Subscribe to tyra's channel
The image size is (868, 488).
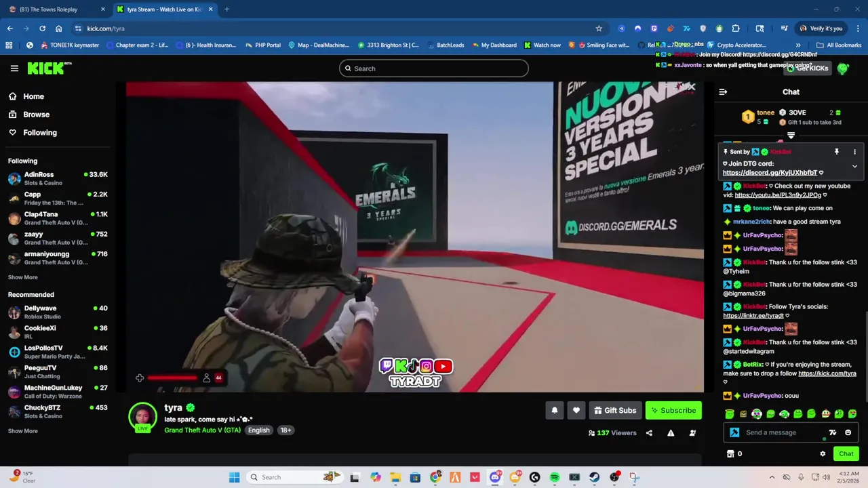(673, 411)
